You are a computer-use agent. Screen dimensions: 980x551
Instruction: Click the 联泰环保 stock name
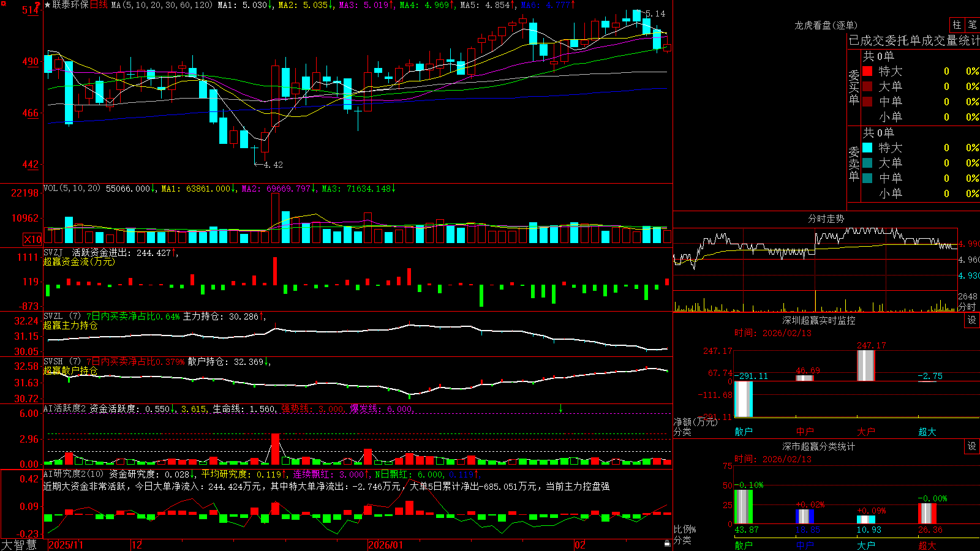pos(70,5)
